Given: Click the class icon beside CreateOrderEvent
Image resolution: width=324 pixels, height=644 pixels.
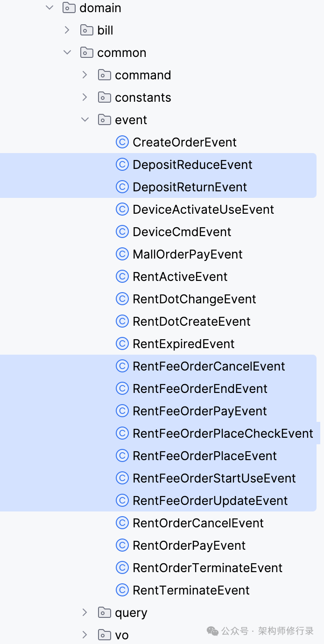Looking at the screenshot, I should pyautogui.click(x=122, y=142).
